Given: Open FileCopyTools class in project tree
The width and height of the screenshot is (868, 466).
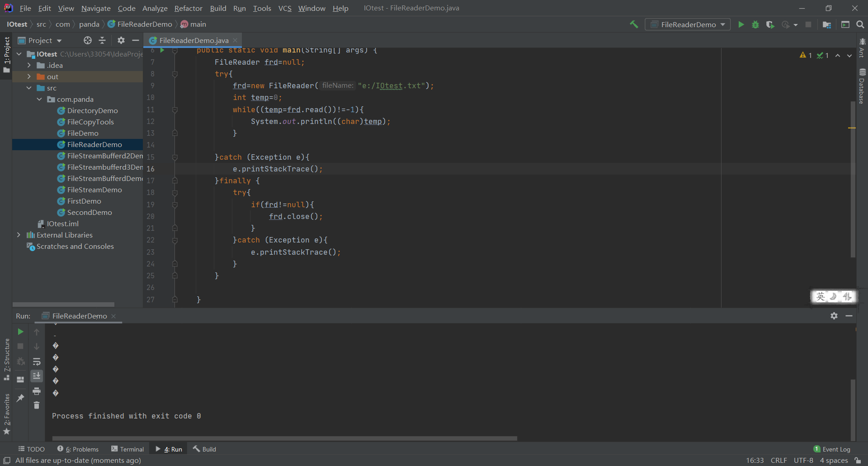Looking at the screenshot, I should coord(90,122).
